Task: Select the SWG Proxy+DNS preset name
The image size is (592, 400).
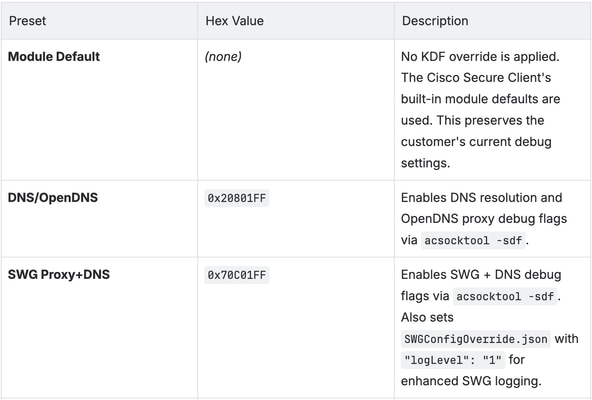Action: point(59,275)
